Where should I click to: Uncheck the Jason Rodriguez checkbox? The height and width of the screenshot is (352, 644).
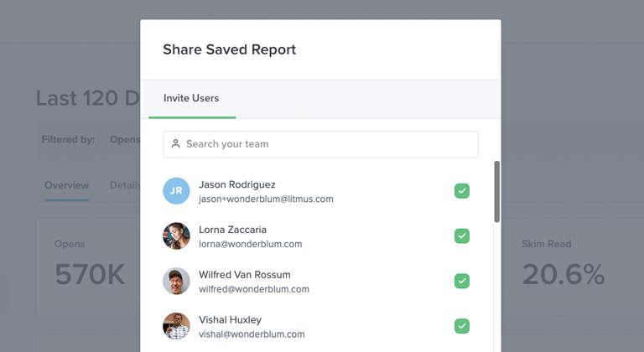(x=462, y=191)
